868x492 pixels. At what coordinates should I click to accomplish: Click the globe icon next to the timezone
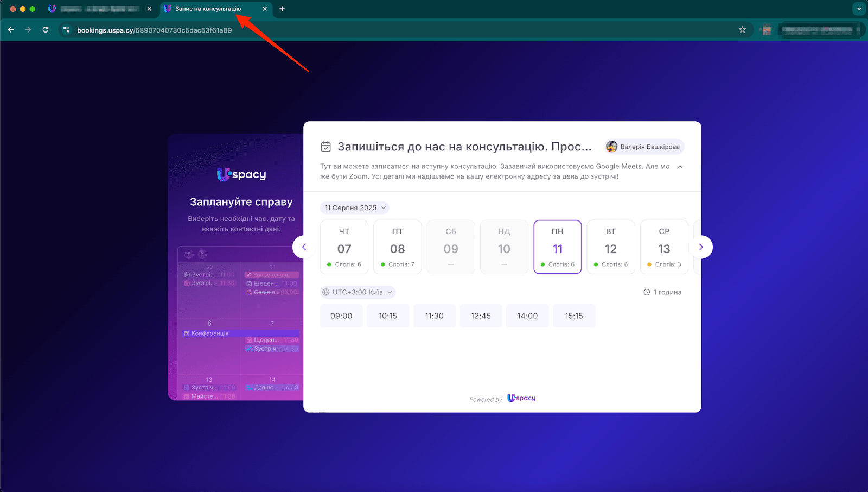tap(327, 292)
